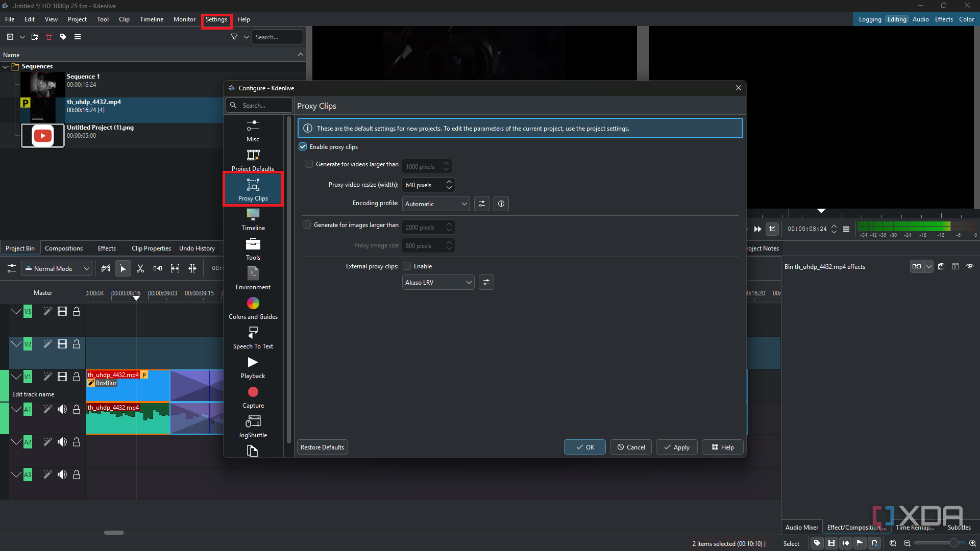This screenshot has height=551, width=980.
Task: Click the create folder icon in bin toolbar
Action: point(35,37)
